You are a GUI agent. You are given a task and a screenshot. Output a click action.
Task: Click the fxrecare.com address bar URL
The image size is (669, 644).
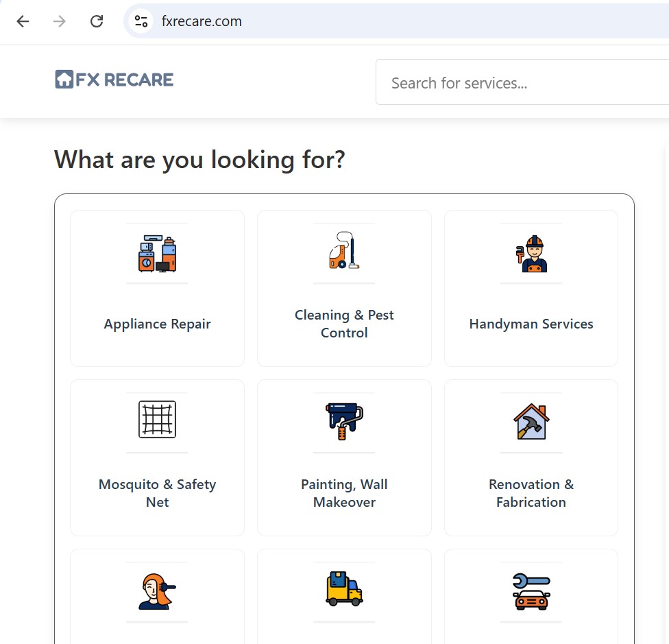[202, 21]
